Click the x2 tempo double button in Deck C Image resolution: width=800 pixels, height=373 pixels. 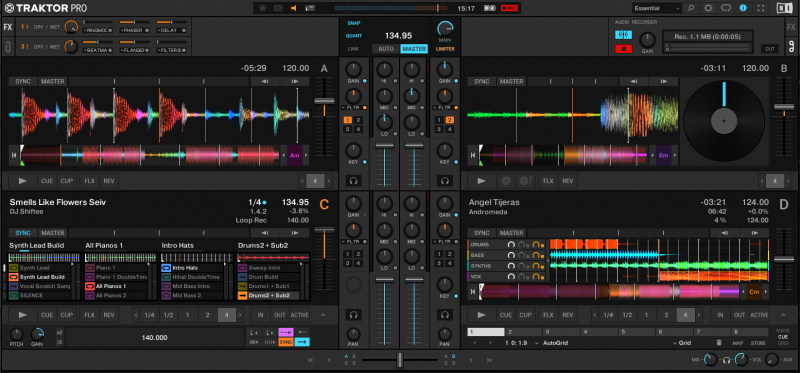coord(60,332)
